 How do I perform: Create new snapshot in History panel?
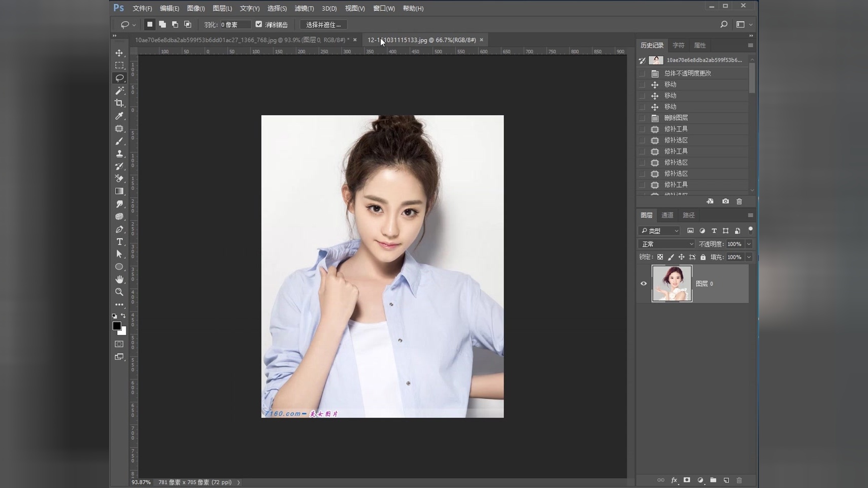pos(725,201)
